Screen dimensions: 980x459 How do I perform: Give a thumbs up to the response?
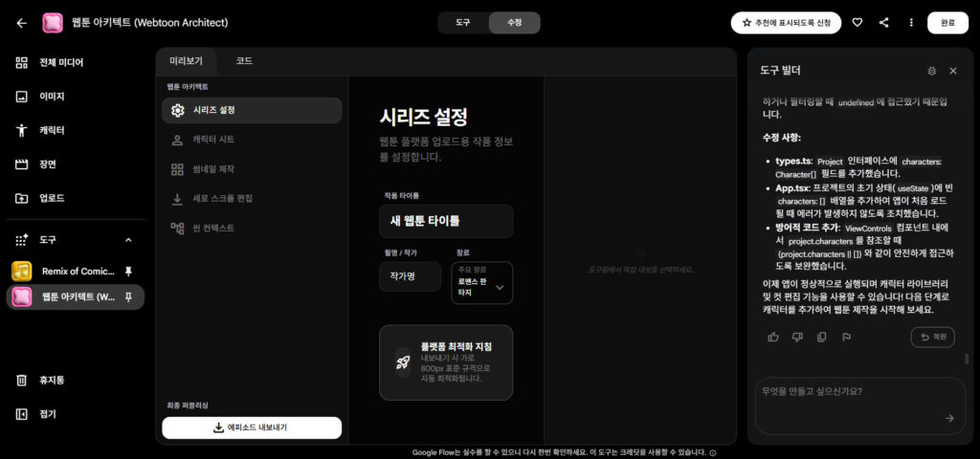(773, 338)
